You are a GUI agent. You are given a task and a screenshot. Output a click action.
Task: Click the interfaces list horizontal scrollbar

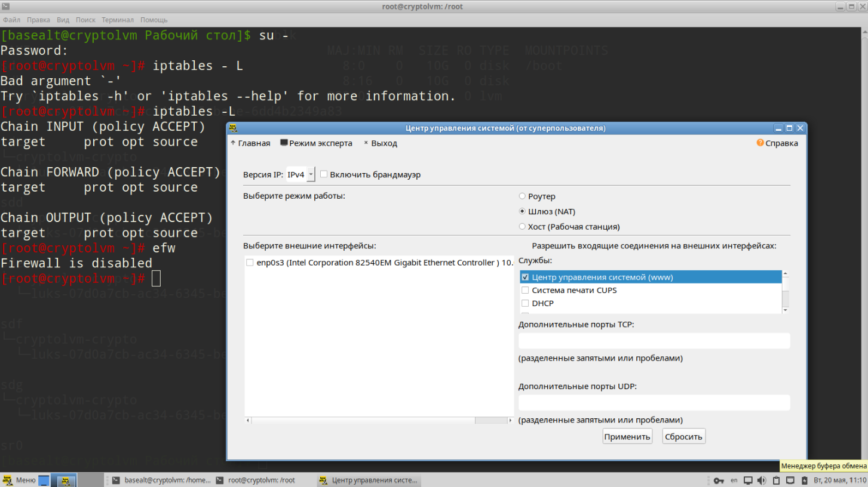click(379, 421)
